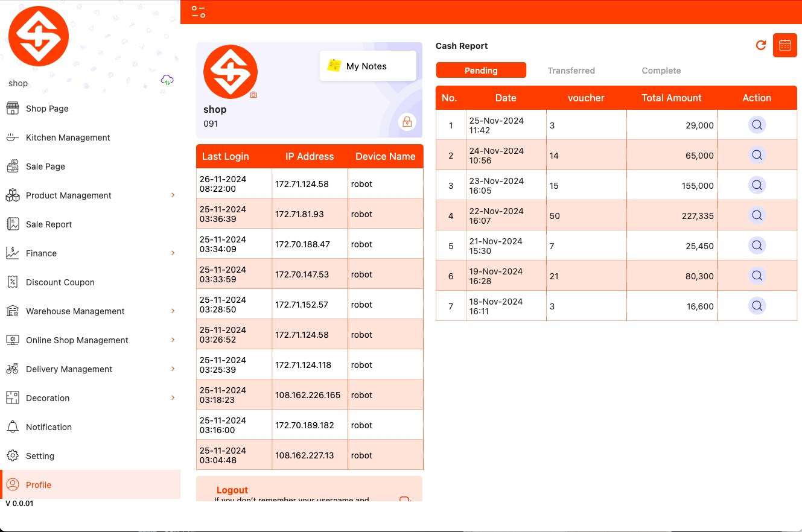
Task: View details of 23-Nov-2024 cash report
Action: tap(757, 185)
